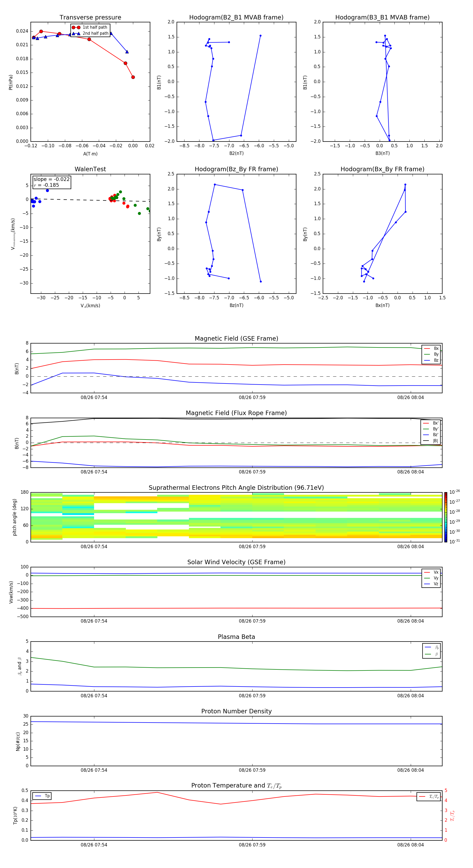Click the 'Bx(nT)' x-axis label

pyautogui.click(x=382, y=305)
